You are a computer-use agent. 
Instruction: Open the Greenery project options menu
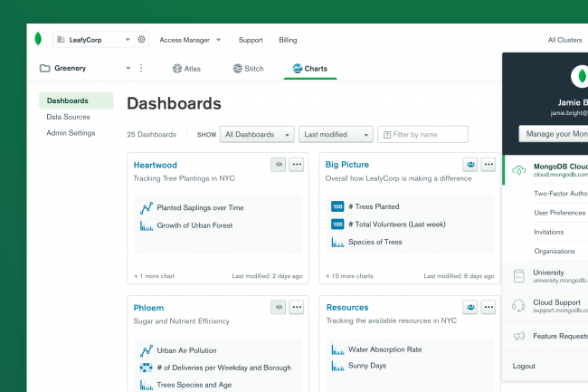click(141, 68)
